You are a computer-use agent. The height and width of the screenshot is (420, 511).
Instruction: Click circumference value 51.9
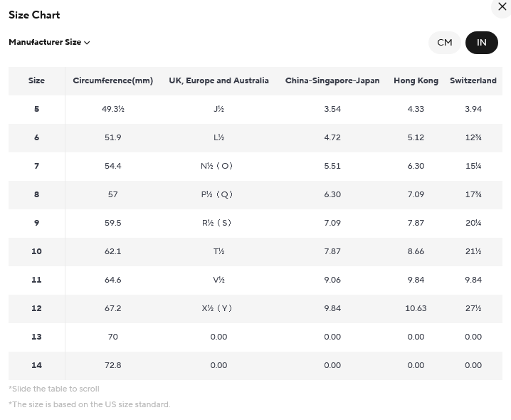(x=112, y=137)
